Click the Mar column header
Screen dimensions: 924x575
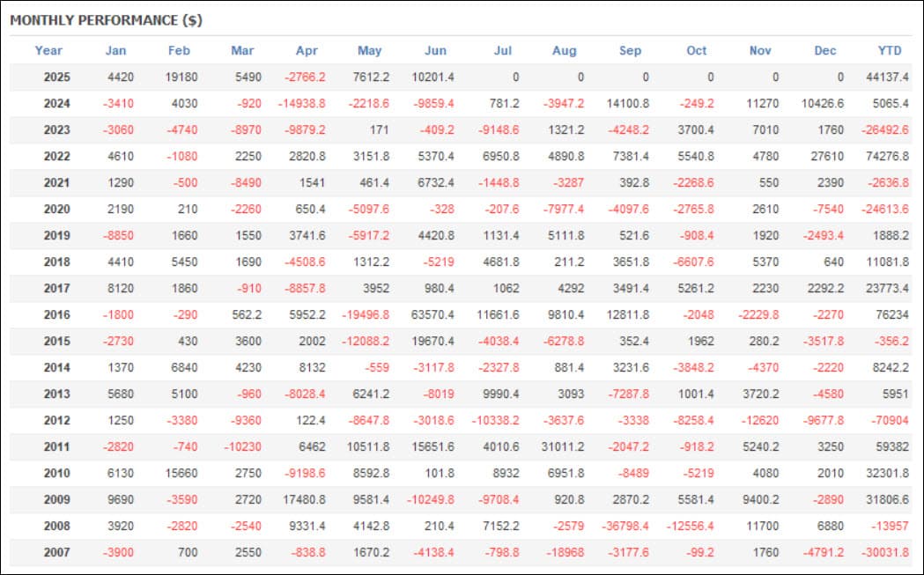click(242, 51)
